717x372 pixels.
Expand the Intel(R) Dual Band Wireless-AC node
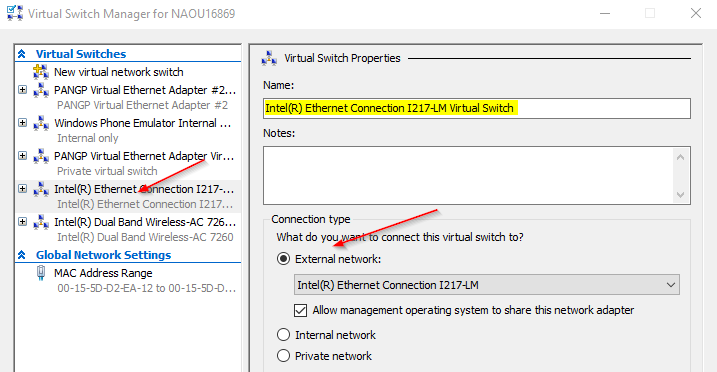[x=22, y=221]
